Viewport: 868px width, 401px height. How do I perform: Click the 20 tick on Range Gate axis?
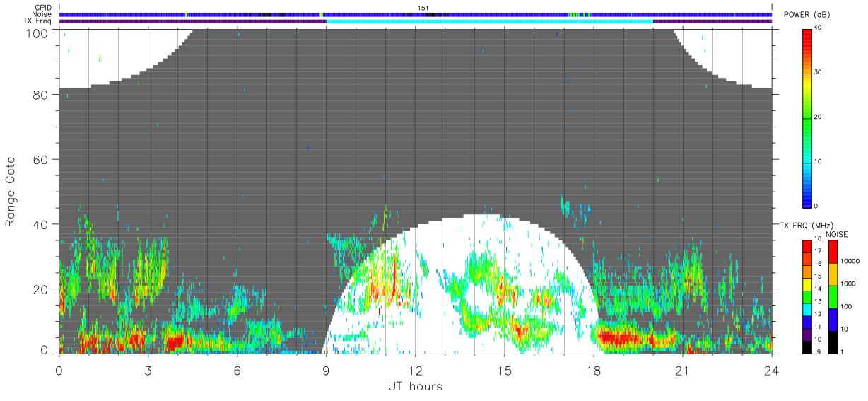point(42,289)
